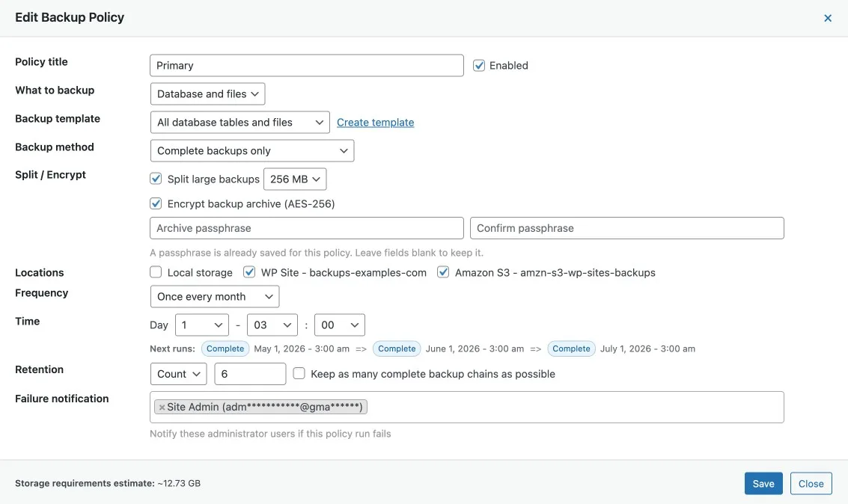This screenshot has width=848, height=504.
Task: Expand the Backup template dropdown
Action: (240, 123)
